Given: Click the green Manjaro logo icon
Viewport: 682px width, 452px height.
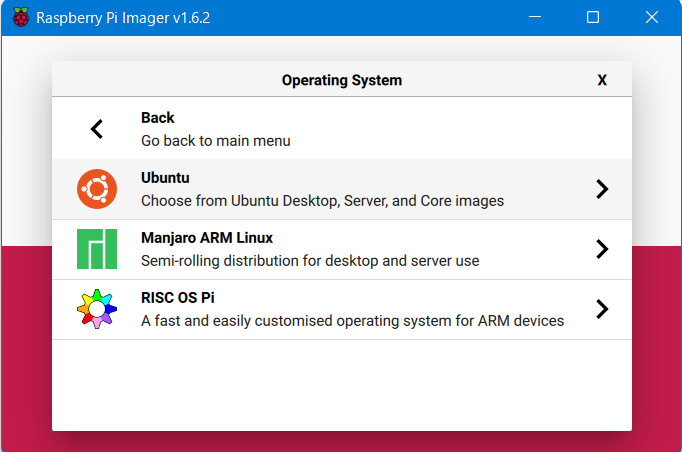Looking at the screenshot, I should coord(97,249).
